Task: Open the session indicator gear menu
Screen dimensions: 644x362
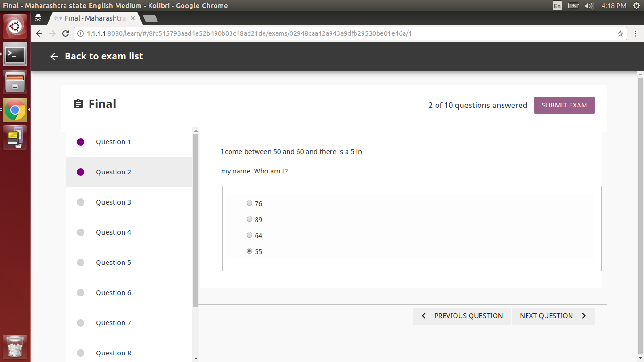Action: point(637,6)
